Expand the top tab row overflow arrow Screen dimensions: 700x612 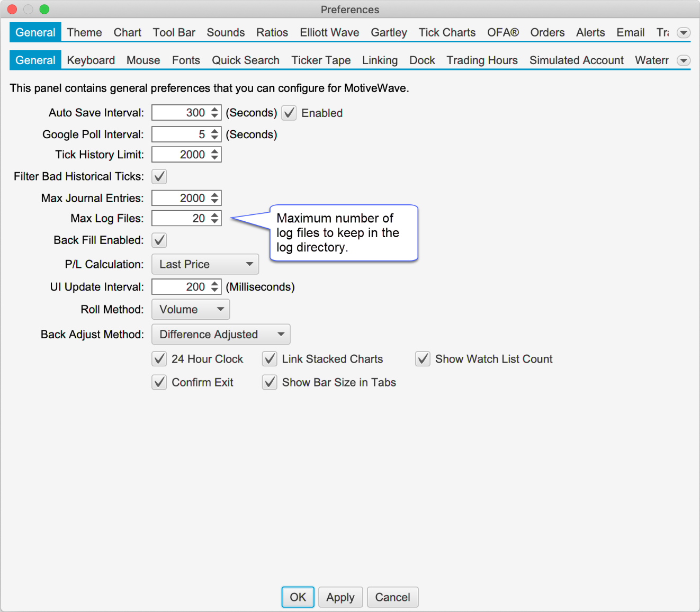[684, 33]
